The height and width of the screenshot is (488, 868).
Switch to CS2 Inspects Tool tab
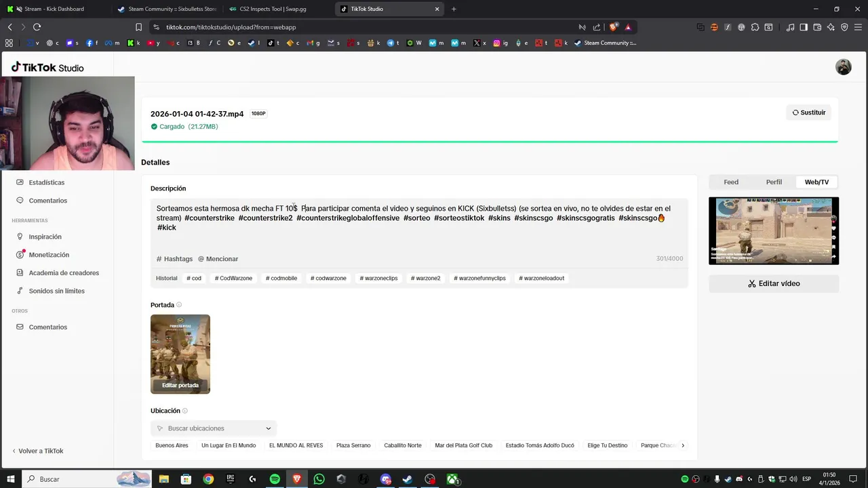click(x=277, y=9)
